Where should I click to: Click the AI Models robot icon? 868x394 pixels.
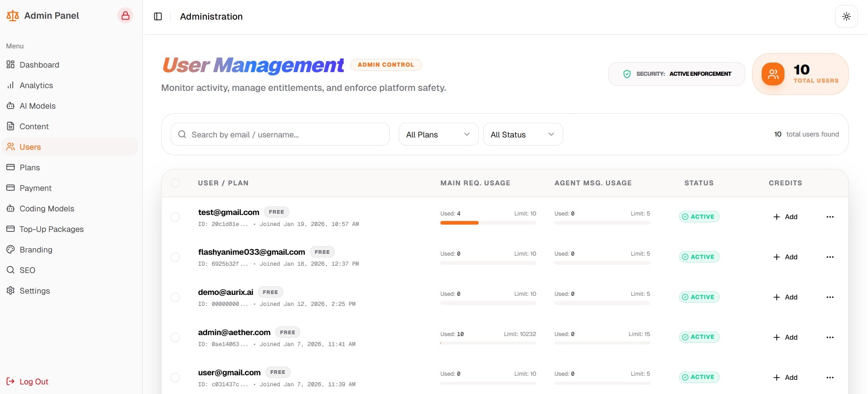click(x=10, y=105)
